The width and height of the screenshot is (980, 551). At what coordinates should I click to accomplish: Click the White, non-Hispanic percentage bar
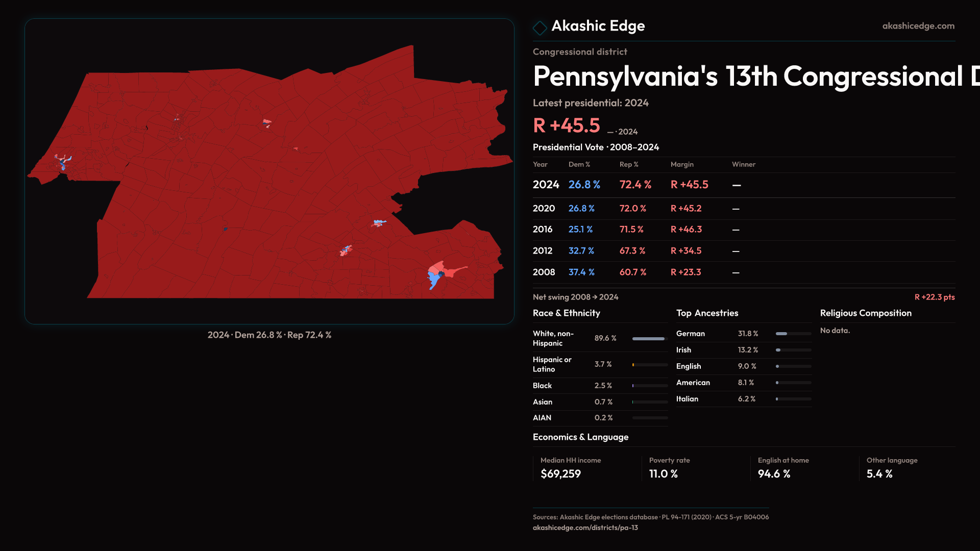point(649,338)
